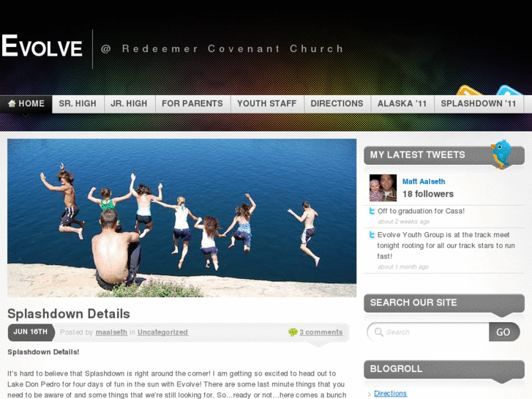
Task: Open the Sr. High menu item
Action: (x=78, y=103)
